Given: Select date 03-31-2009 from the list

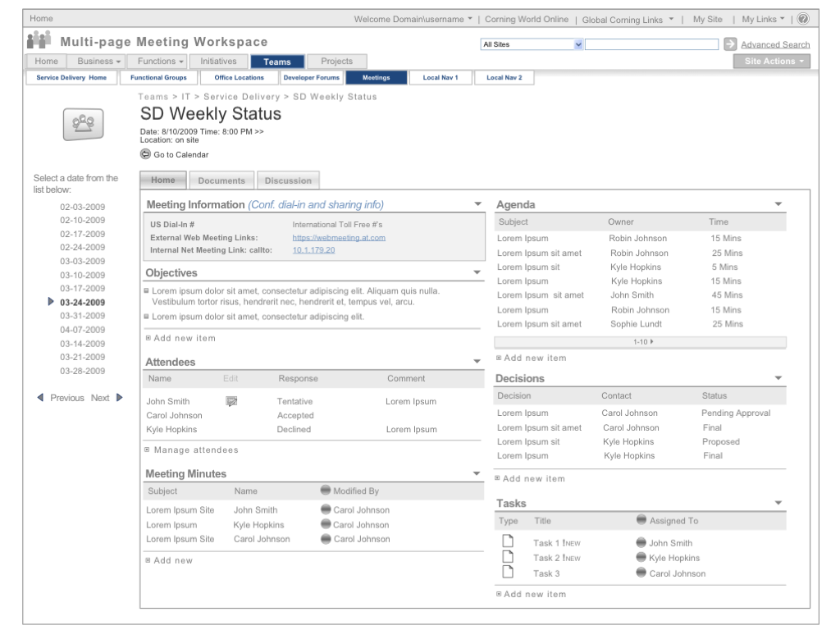Looking at the screenshot, I should tap(82, 316).
